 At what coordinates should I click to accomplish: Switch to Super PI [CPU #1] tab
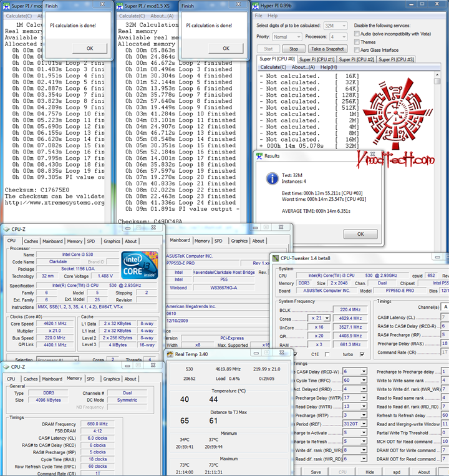[x=316, y=59]
